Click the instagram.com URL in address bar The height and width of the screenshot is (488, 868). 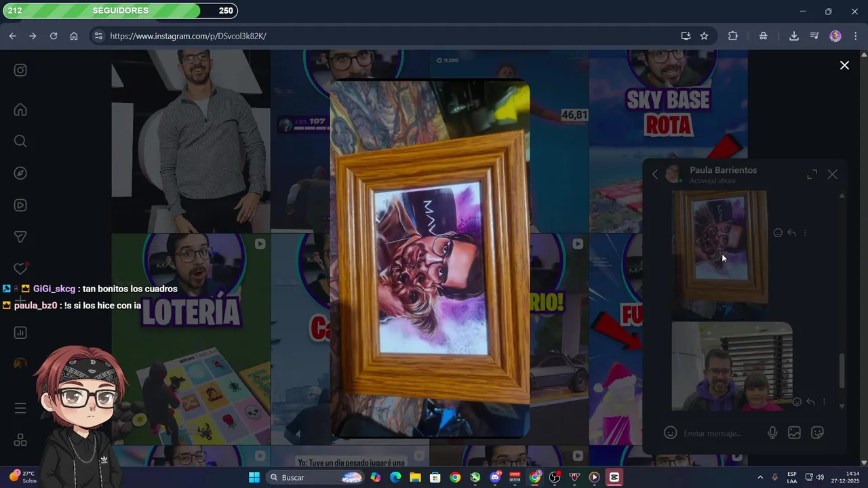[188, 36]
